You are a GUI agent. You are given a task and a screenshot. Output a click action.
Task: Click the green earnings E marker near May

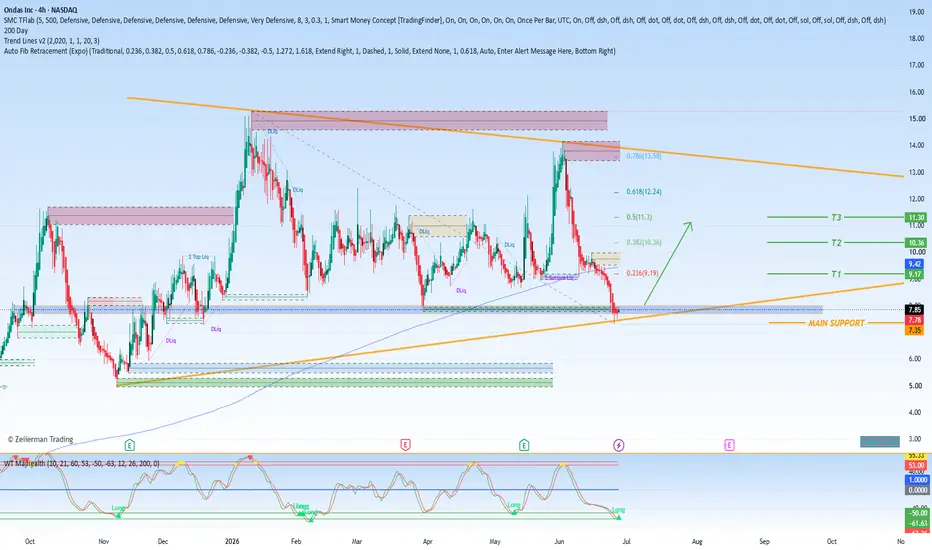pyautogui.click(x=524, y=445)
